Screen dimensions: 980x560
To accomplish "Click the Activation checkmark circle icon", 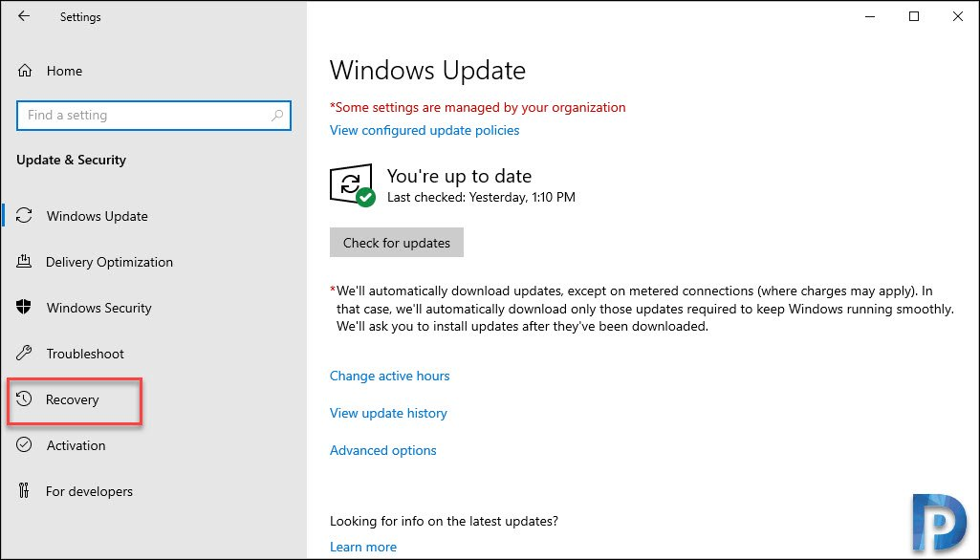I will [x=24, y=444].
